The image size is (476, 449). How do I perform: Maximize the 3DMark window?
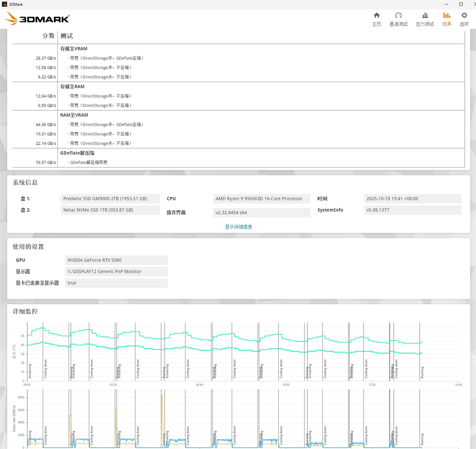(460, 4)
